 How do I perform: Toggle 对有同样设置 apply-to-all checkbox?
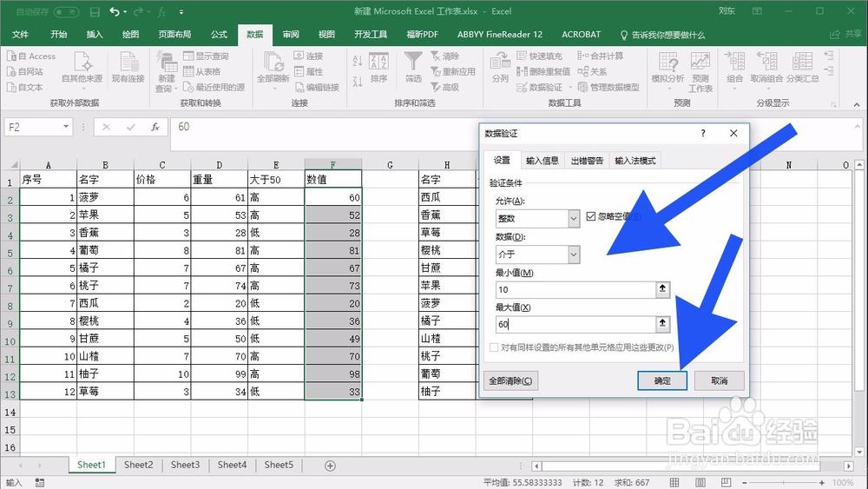click(495, 347)
